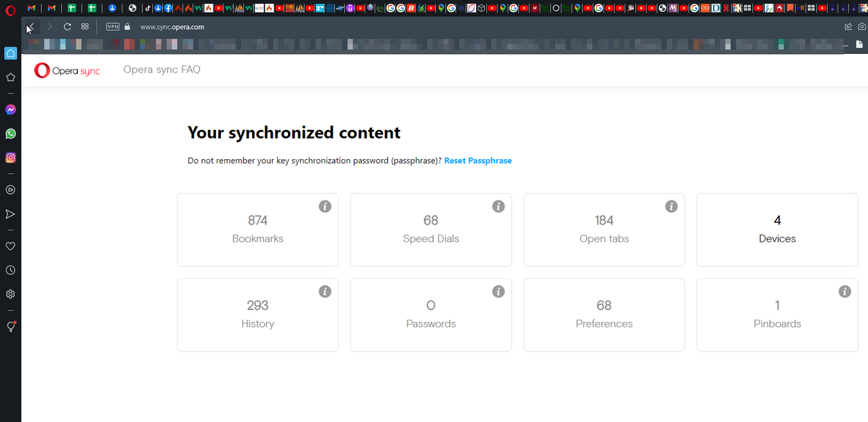Click the share icon in address bar
The image size is (868, 422).
848,27
